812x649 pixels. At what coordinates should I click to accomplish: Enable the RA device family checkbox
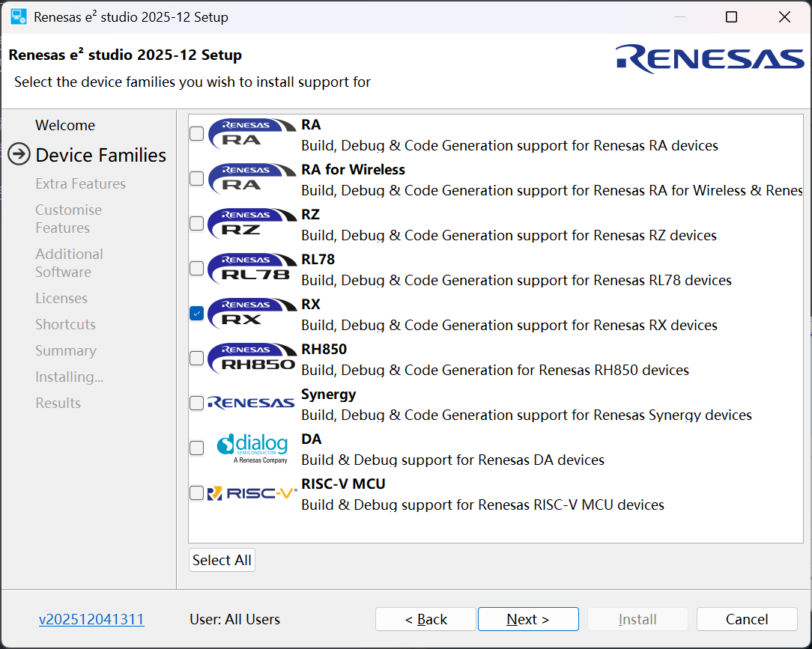coord(197,133)
